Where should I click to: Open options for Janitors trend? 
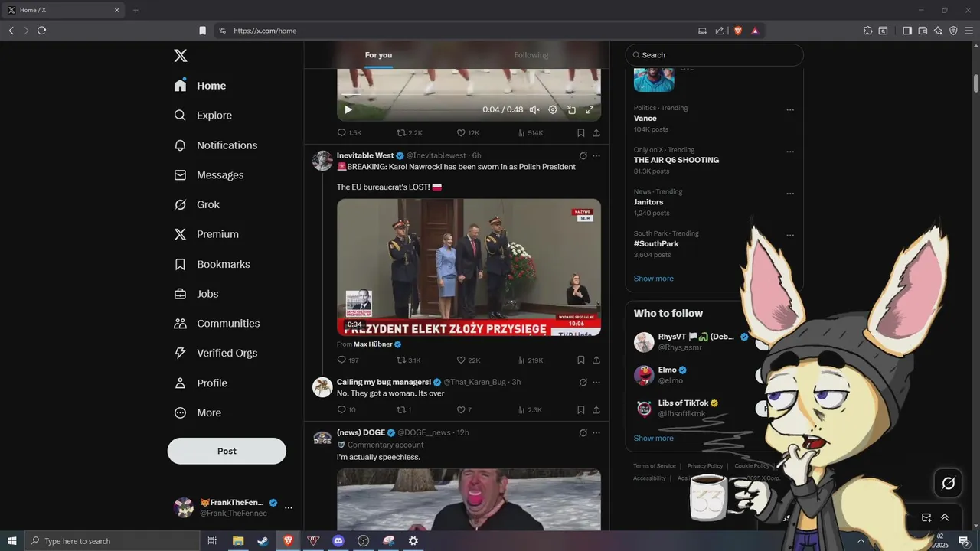click(x=790, y=194)
